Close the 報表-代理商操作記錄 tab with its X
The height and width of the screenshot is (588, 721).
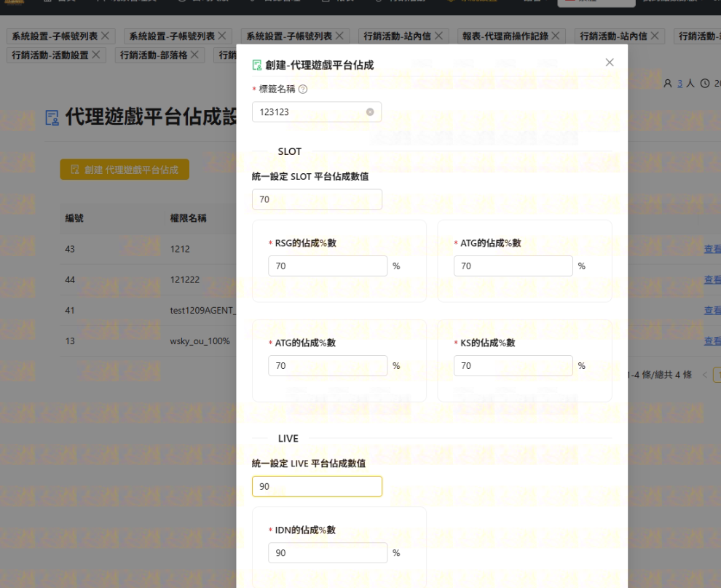coord(557,36)
